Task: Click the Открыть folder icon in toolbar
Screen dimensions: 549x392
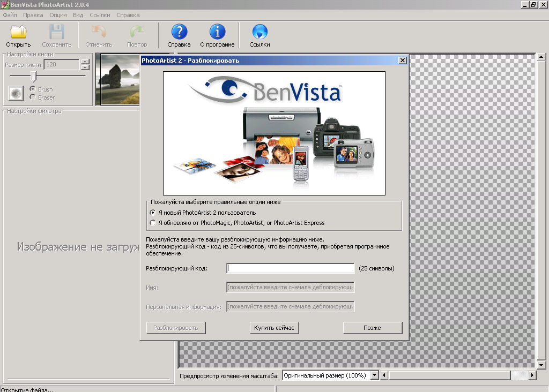Action: tap(18, 32)
